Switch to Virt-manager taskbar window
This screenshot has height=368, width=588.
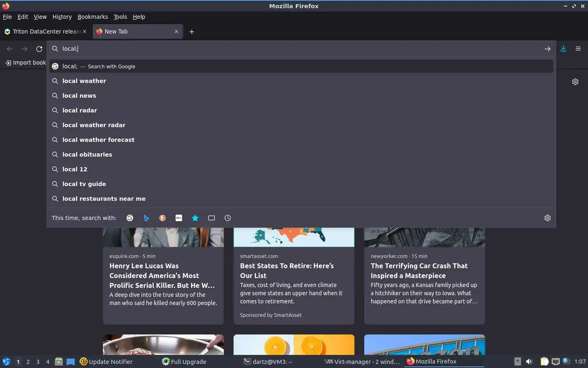click(x=362, y=361)
